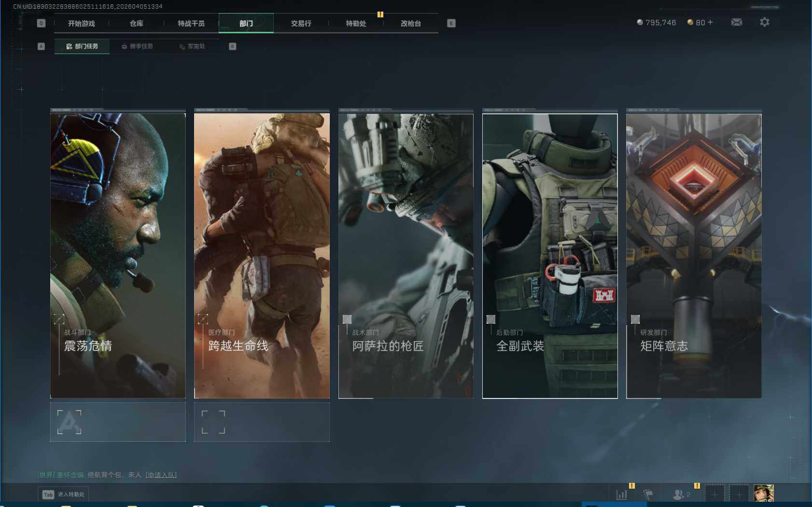Click the status icon on 跨越生命线 card
Image resolution: width=812 pixels, height=507 pixels.
coord(203,319)
